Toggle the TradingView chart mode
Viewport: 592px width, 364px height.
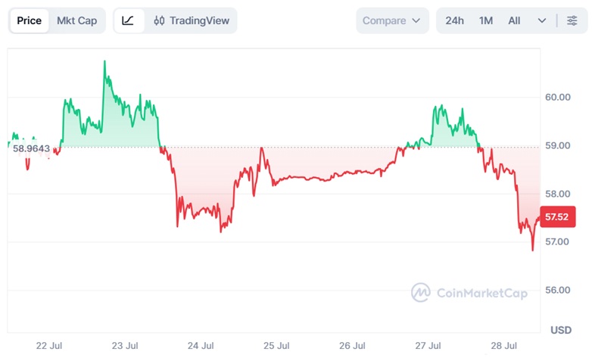tap(192, 20)
